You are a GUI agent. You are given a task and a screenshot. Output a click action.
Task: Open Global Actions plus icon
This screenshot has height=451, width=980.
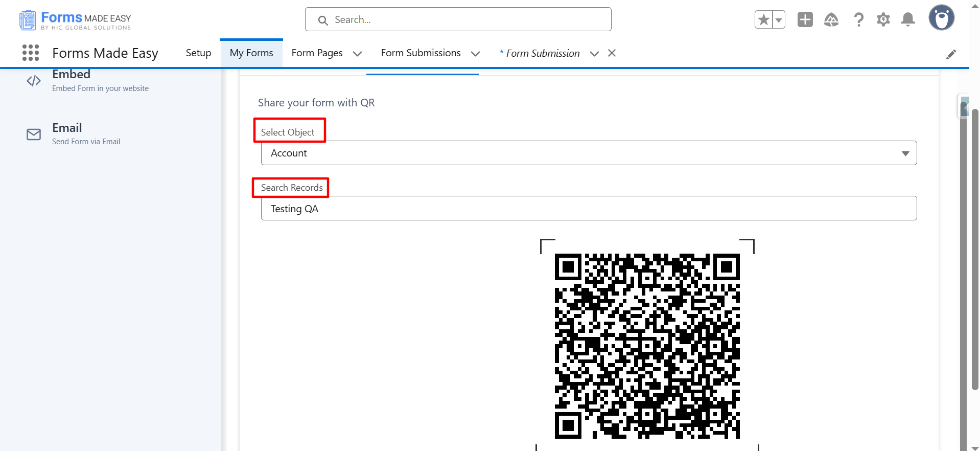805,19
